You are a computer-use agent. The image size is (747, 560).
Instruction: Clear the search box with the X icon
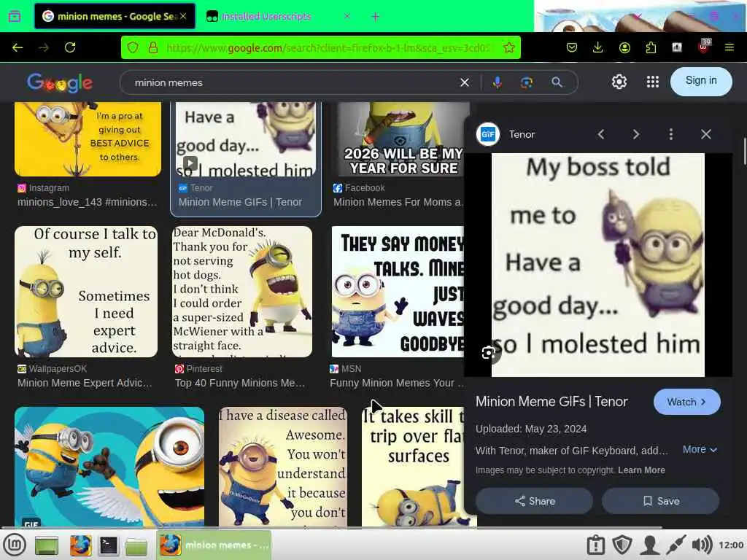point(465,83)
